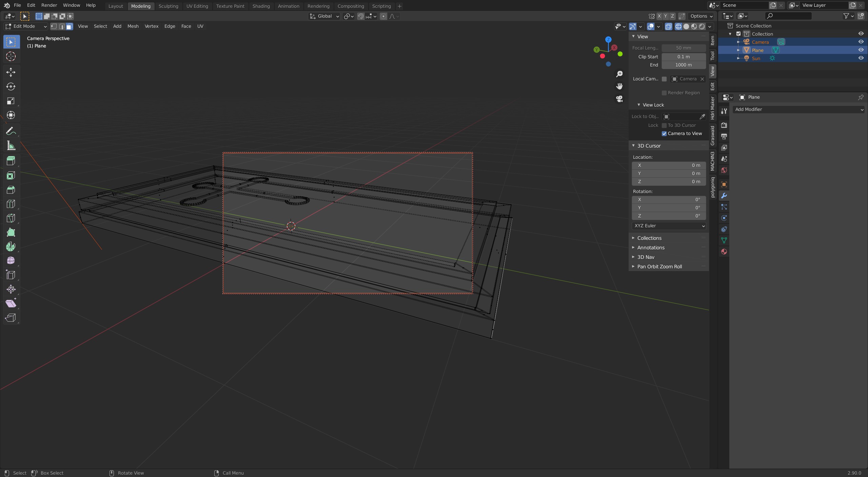Select the Knife tool in toolbar

click(11, 218)
